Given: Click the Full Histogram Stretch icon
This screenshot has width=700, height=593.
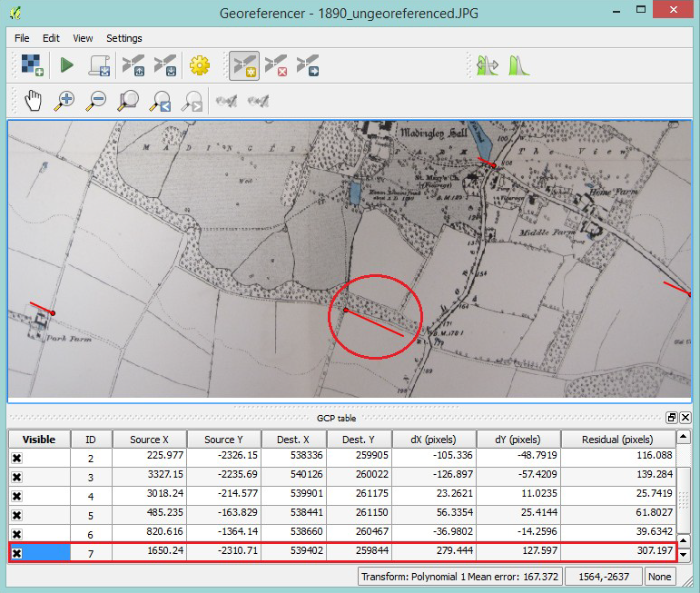Looking at the screenshot, I should pos(518,64).
